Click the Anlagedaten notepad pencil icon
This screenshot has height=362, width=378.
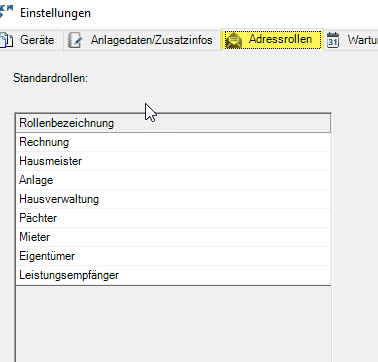[75, 40]
